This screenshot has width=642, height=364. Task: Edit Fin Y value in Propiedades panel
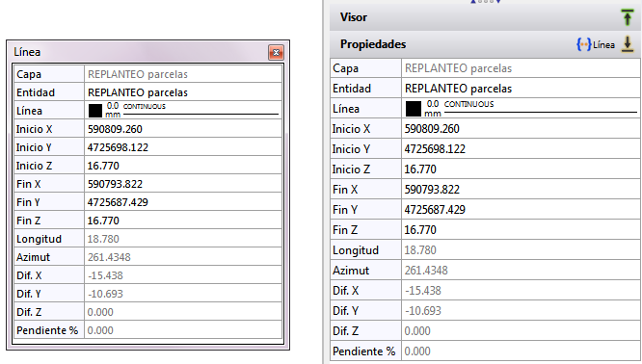(x=521, y=210)
